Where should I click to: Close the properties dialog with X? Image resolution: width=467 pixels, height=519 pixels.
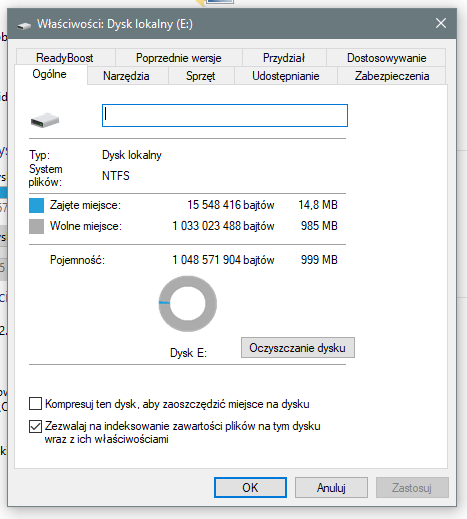coord(441,23)
